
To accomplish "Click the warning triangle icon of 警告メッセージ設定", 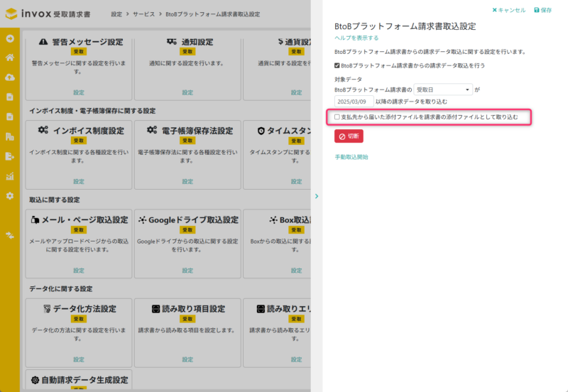I will click(43, 42).
